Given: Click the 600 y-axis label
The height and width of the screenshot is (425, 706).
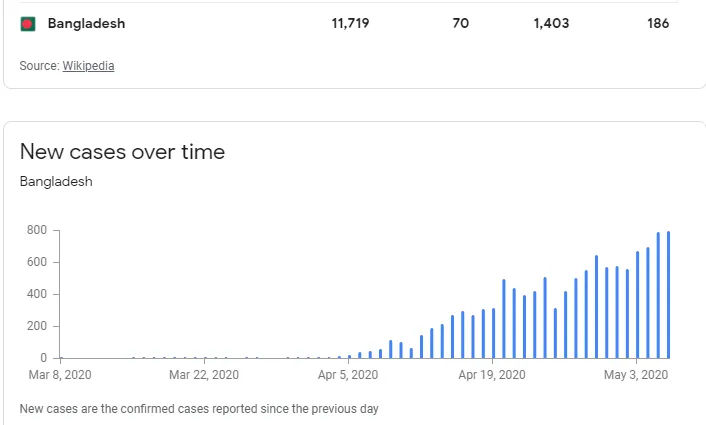Looking at the screenshot, I should click(37, 262).
